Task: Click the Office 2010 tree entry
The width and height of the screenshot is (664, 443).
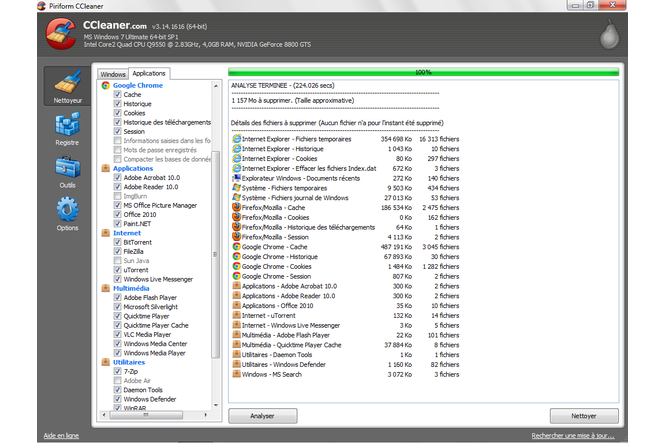Action: point(140,214)
